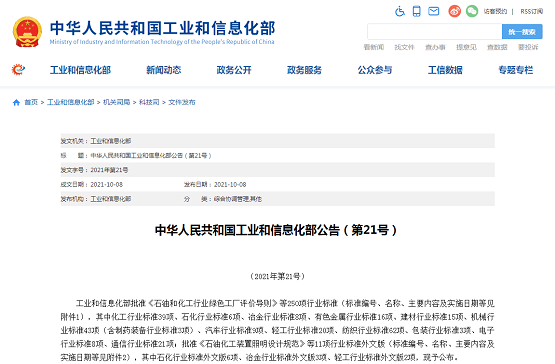Viewport: 555px width, 364px height.
Task: Click the home icon in the breadcrumb
Action: (x=16, y=102)
